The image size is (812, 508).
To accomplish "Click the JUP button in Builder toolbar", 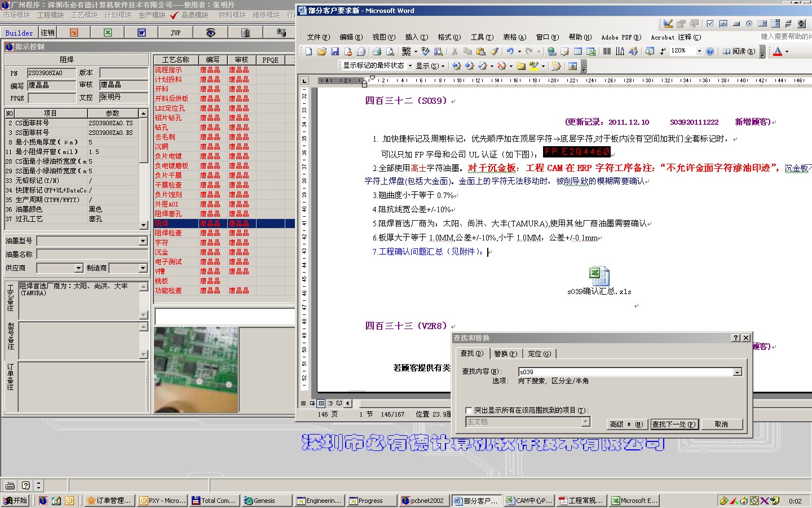I will [x=176, y=33].
